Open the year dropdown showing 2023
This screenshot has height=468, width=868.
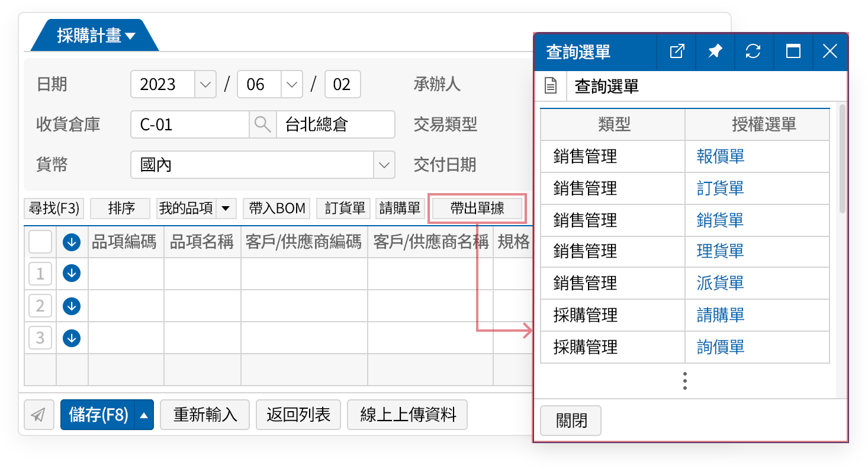pyautogui.click(x=205, y=84)
